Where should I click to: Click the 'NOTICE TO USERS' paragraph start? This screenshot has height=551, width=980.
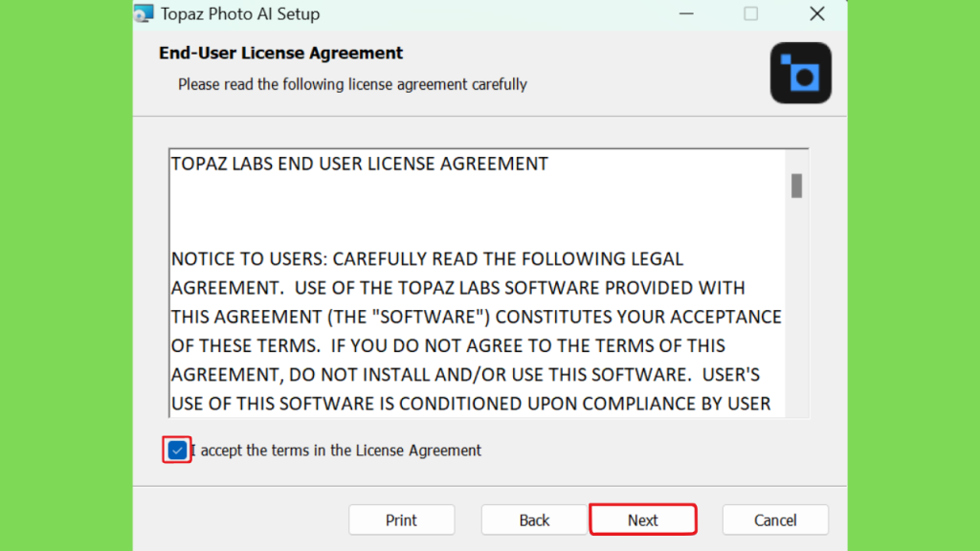point(250,258)
